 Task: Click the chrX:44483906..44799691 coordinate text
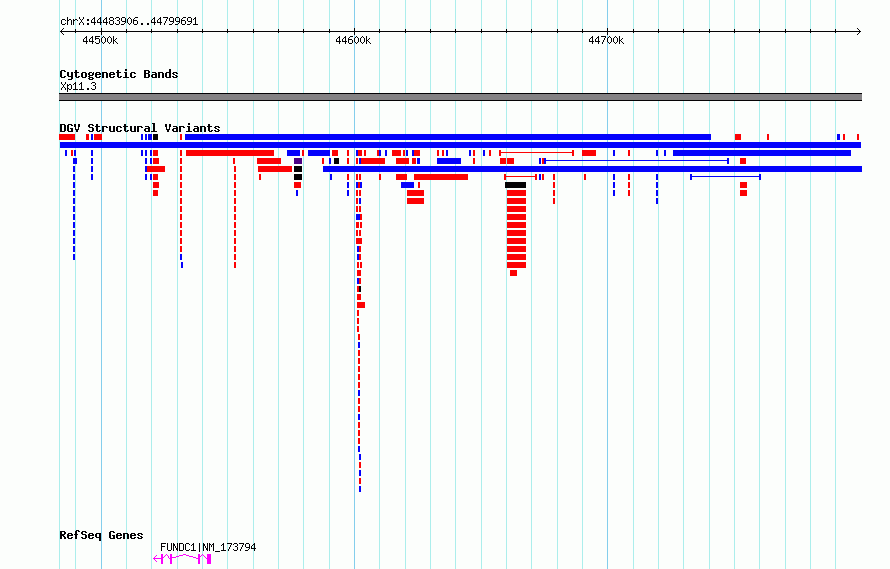[x=129, y=21]
